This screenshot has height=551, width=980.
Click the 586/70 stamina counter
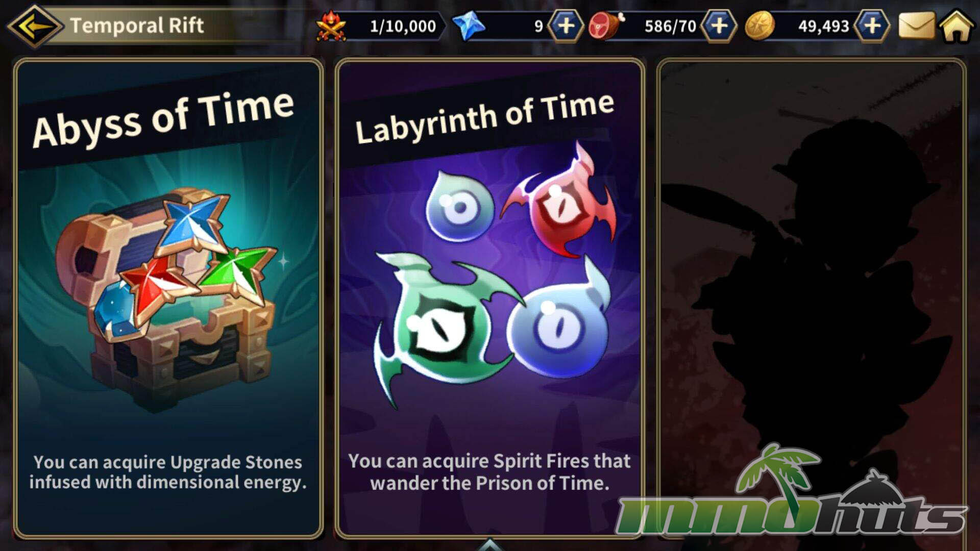click(x=670, y=26)
